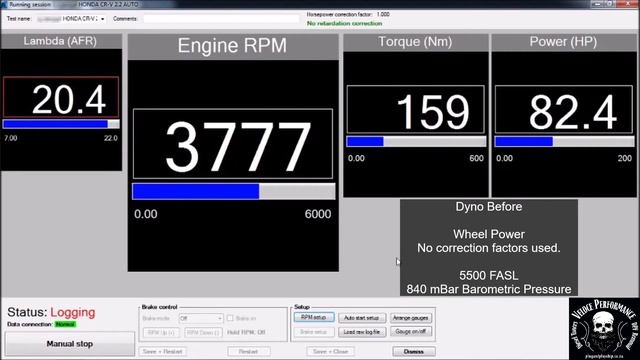Close the Running session window
Viewport: 640px width, 360px height.
(x=629, y=4)
